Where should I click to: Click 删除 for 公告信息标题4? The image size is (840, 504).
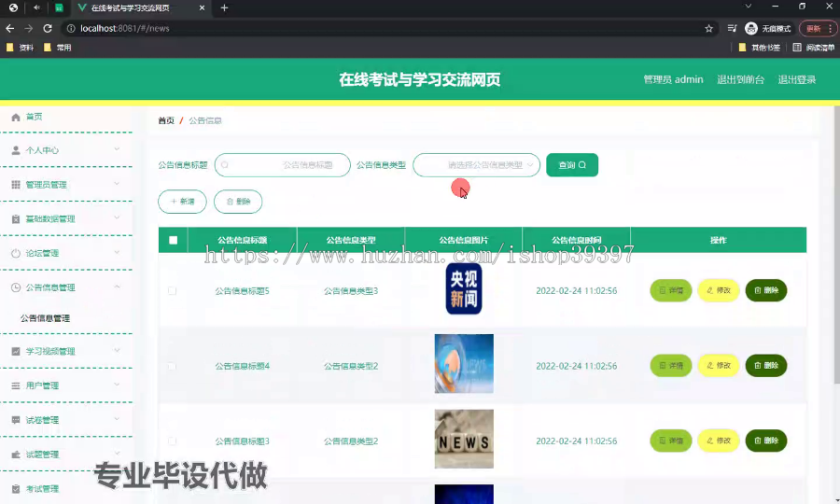[766, 365]
